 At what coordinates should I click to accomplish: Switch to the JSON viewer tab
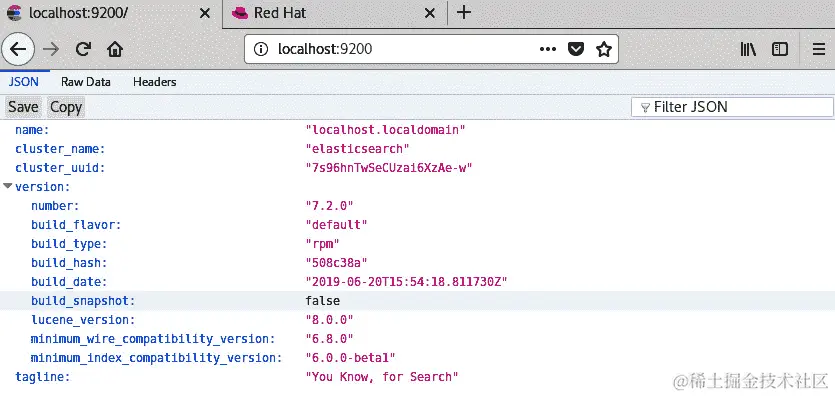click(x=23, y=82)
